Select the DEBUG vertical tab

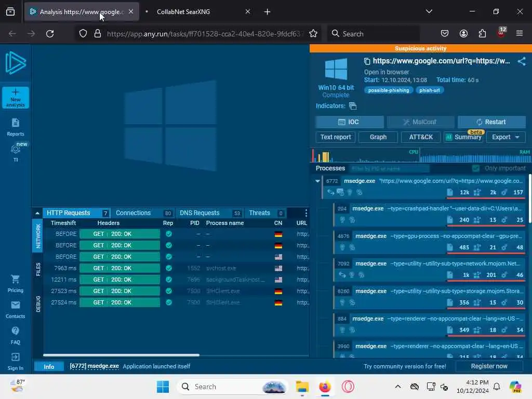coord(37,303)
